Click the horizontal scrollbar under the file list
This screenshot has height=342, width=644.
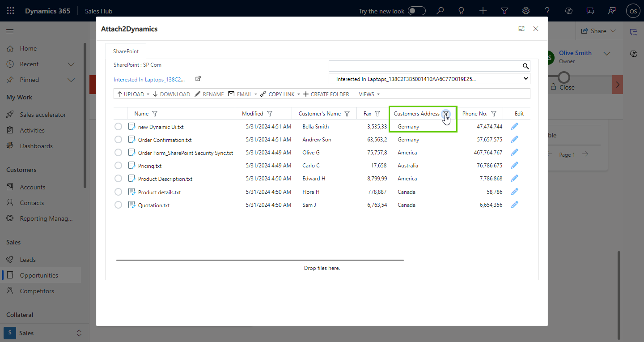pos(260,260)
